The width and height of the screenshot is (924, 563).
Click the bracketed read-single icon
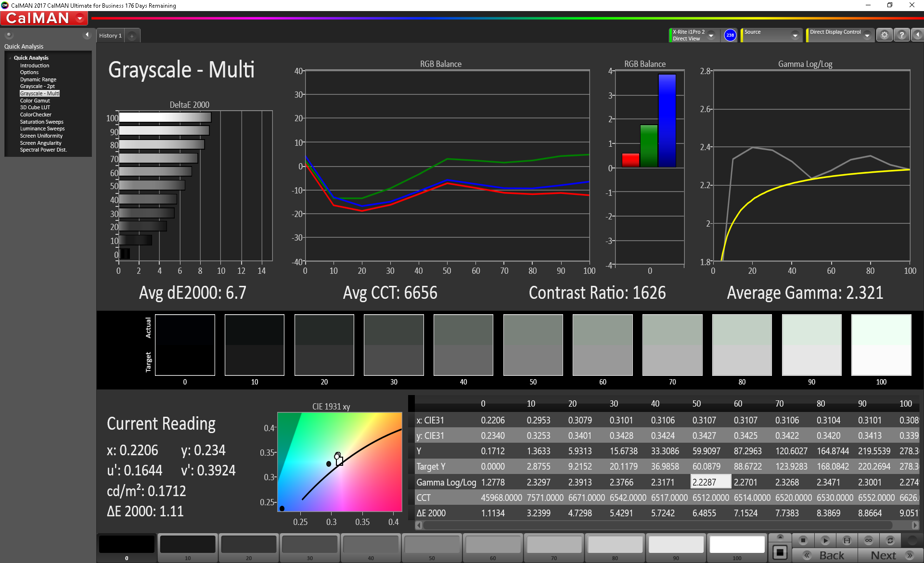[x=847, y=540]
